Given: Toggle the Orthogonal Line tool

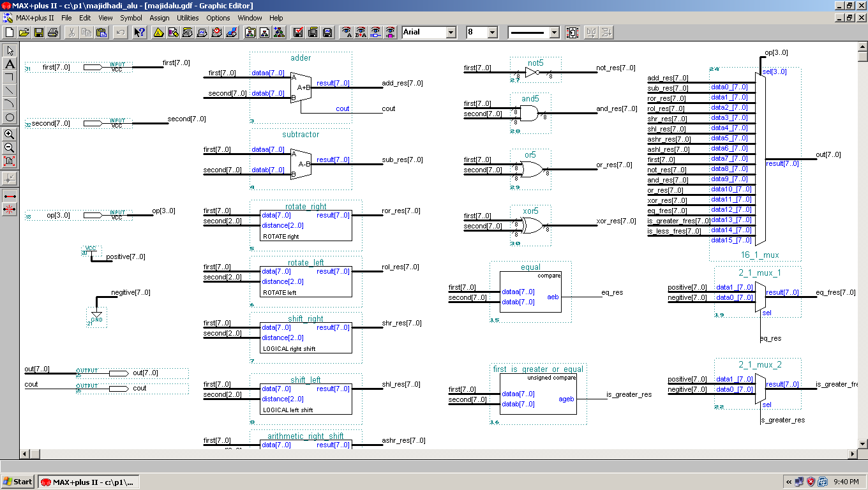Looking at the screenshot, I should click(10, 77).
